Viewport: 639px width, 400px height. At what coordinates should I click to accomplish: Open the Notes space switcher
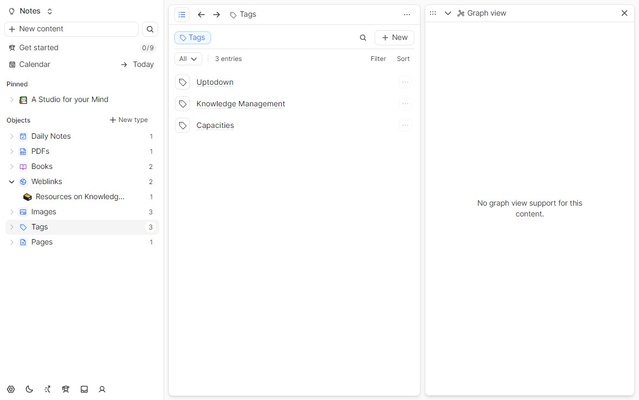tap(31, 11)
